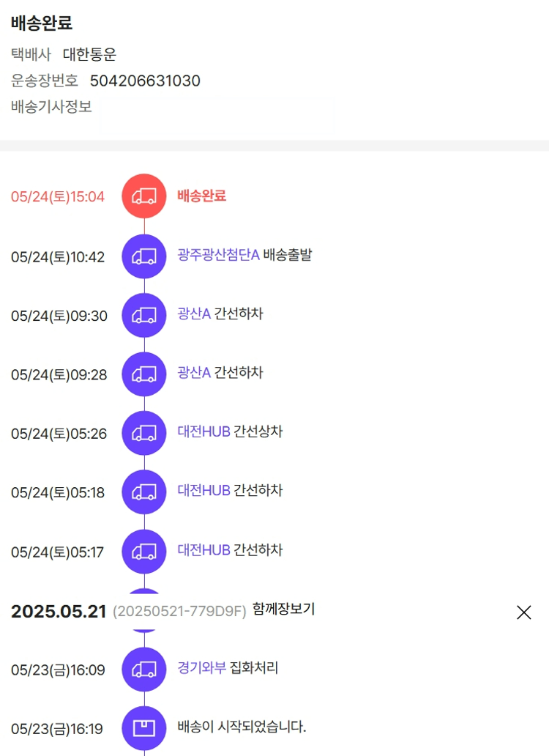Click truck icon for 광주광산첨단A 배송출발
The height and width of the screenshot is (756, 549).
[144, 256]
